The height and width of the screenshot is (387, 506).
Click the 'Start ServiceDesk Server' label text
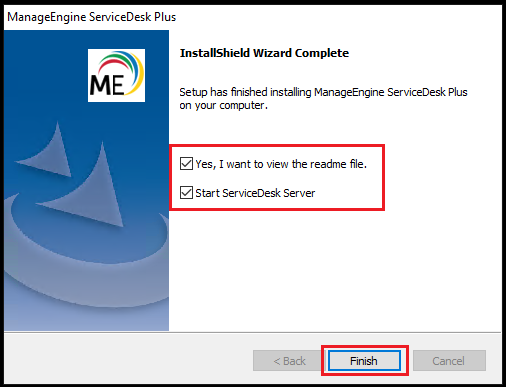click(x=255, y=193)
